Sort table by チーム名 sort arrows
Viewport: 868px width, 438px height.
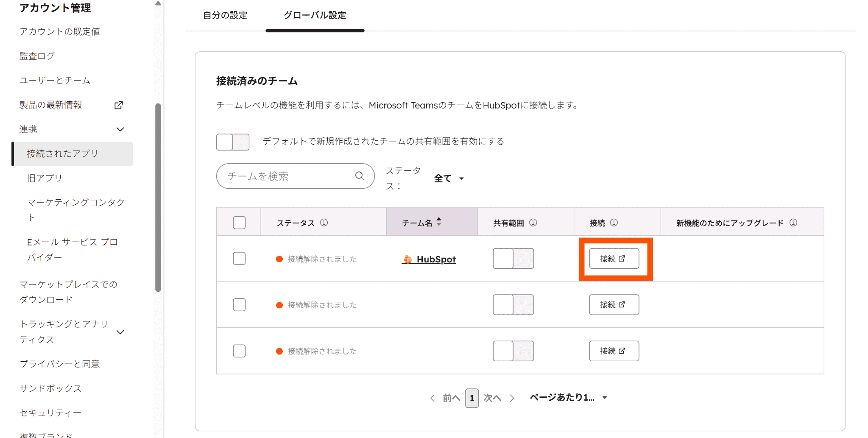pos(439,222)
